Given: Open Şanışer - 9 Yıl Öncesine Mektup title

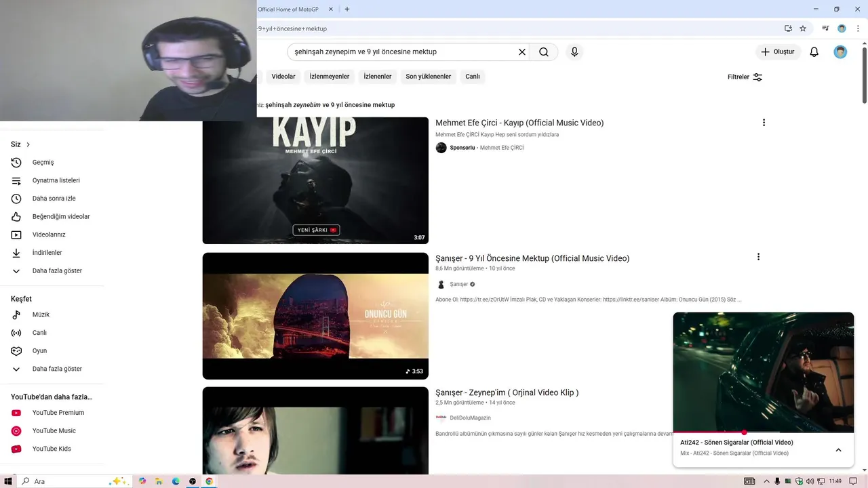Looking at the screenshot, I should click(x=532, y=258).
